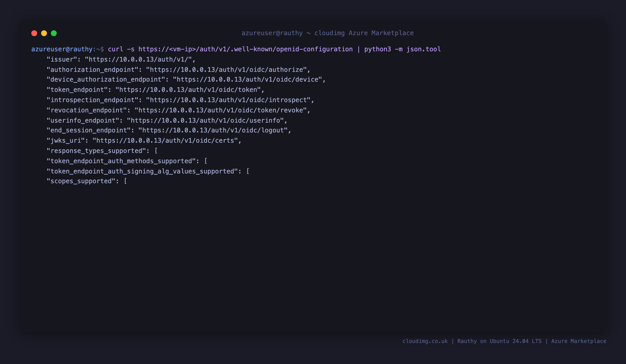The height and width of the screenshot is (364, 626).
Task: Click the yellow minimize window dot
Action: coord(44,33)
